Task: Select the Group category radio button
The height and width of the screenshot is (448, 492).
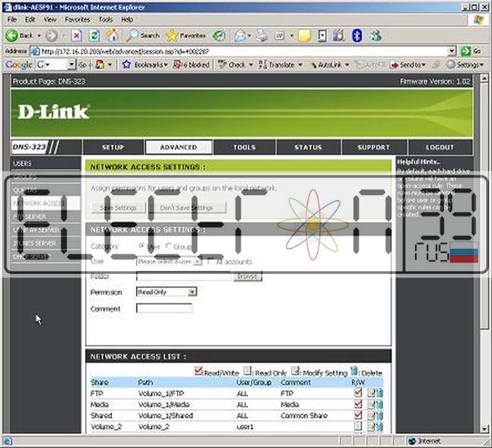Action: pos(168,246)
